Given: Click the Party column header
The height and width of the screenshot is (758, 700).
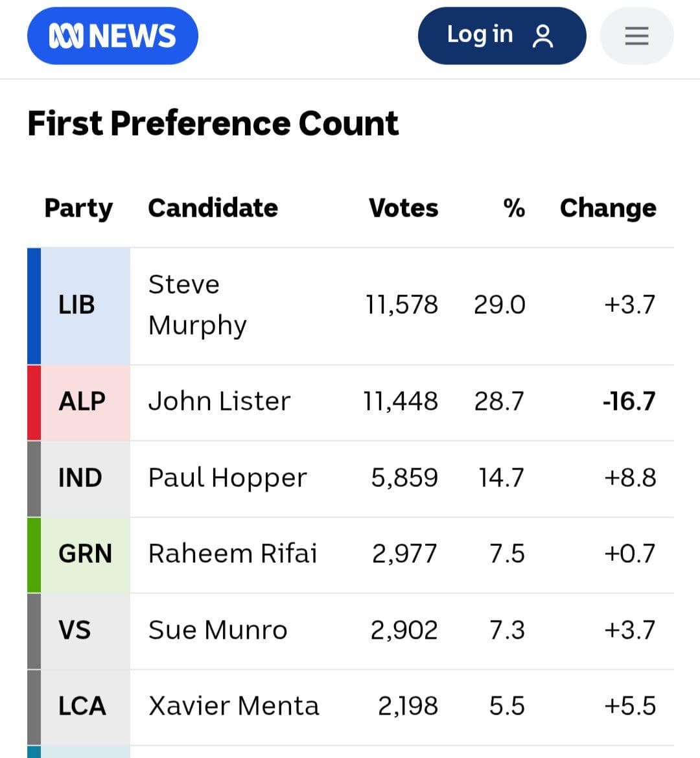Looking at the screenshot, I should pyautogui.click(x=78, y=207).
